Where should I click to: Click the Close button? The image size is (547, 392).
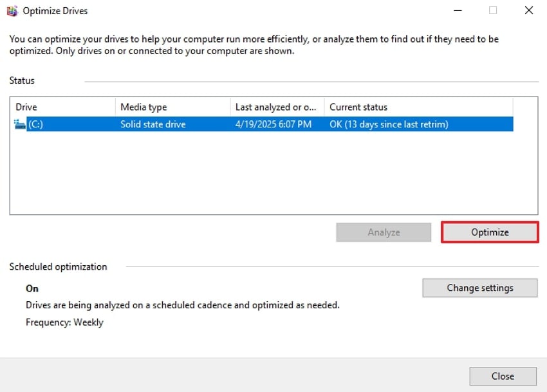(x=503, y=376)
